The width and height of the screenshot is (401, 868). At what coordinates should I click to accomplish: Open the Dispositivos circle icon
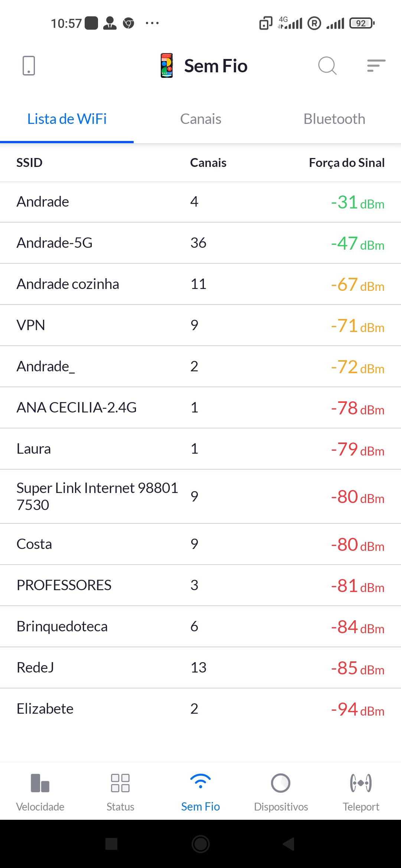(x=281, y=783)
